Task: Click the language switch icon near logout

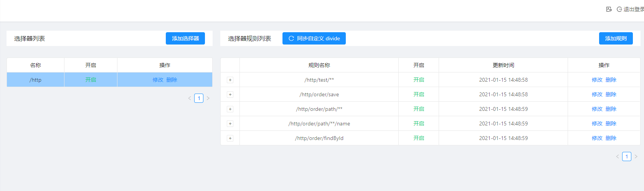Action: point(609,9)
